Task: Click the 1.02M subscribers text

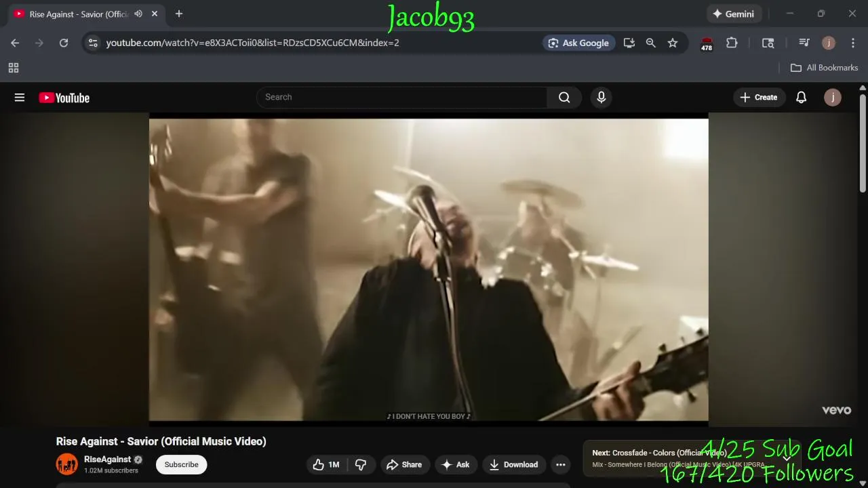Action: pos(111,470)
